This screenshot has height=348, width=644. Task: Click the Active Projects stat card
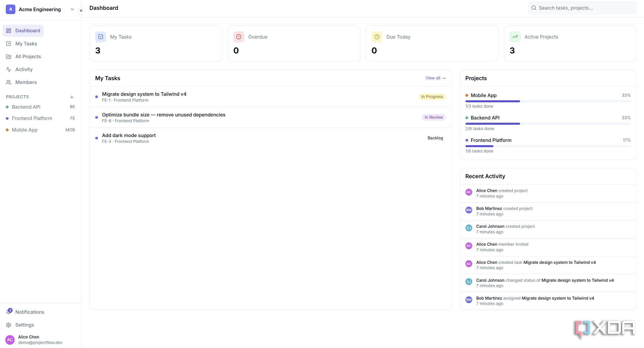[x=570, y=44]
